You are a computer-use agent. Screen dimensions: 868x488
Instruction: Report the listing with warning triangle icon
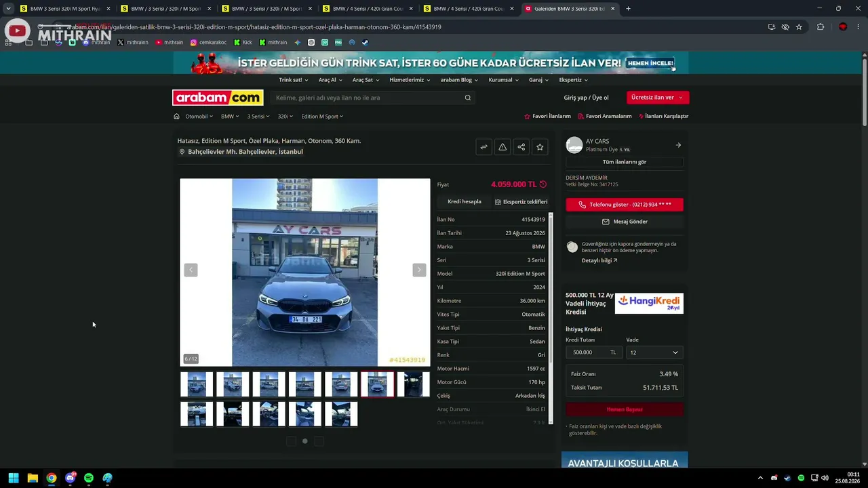pyautogui.click(x=502, y=146)
